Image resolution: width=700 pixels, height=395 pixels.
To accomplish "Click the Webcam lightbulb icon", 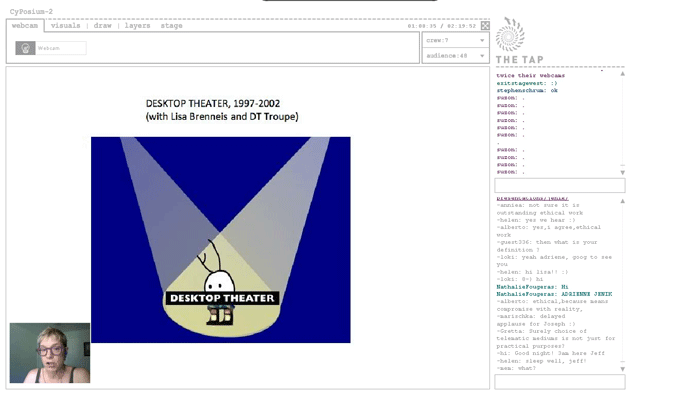I will point(25,48).
